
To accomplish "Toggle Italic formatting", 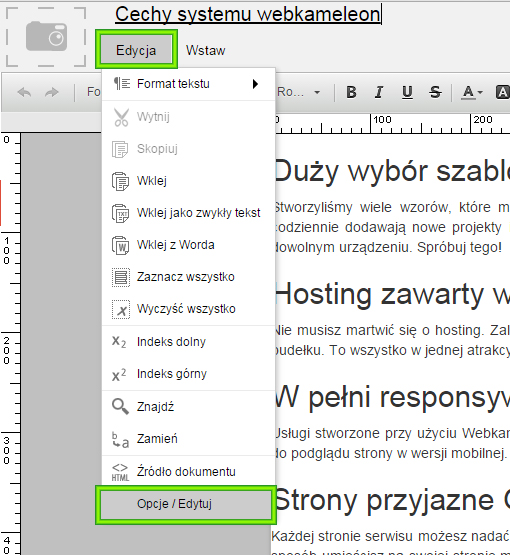I will 379,92.
